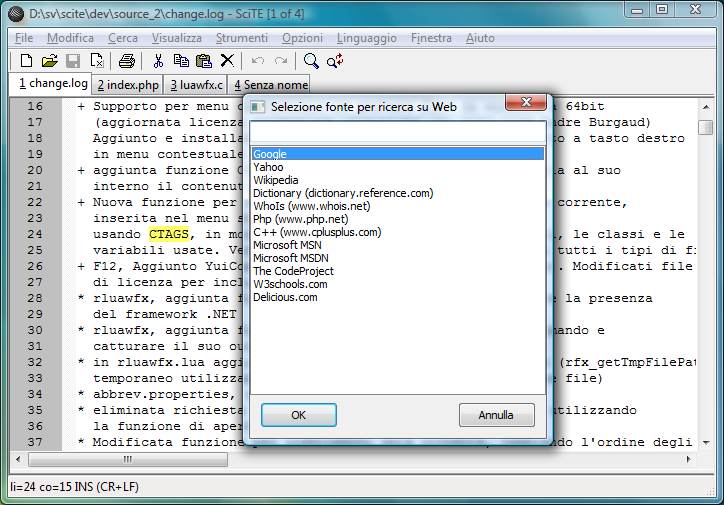Select W3schools.com in the list

(290, 284)
